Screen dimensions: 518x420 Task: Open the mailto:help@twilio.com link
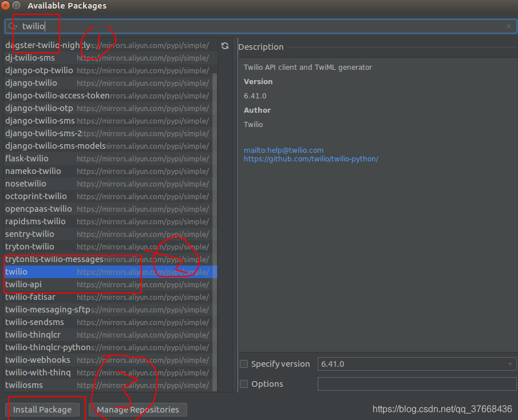[x=283, y=150]
